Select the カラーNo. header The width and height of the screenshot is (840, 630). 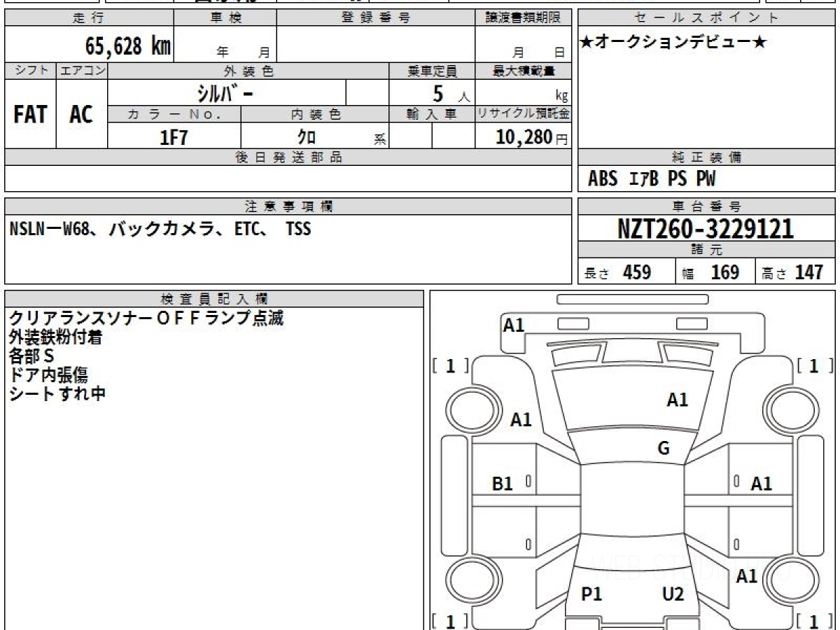coord(174,114)
